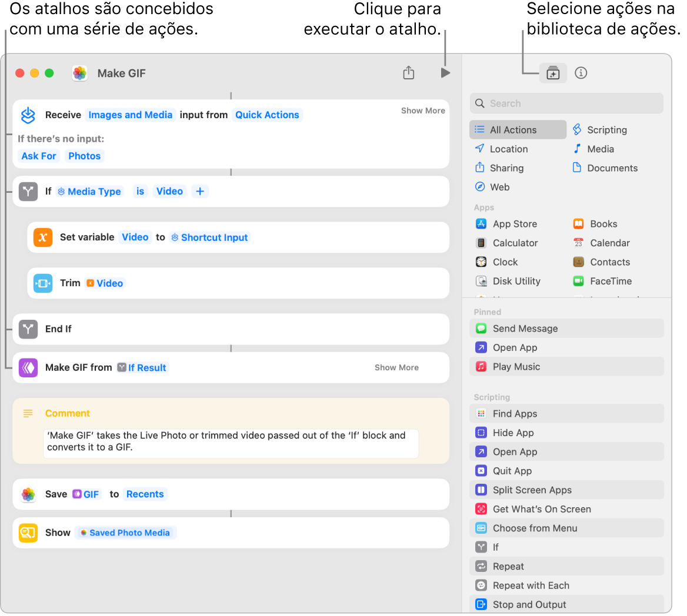
Task: Add the pinned Play Music action
Action: (566, 366)
